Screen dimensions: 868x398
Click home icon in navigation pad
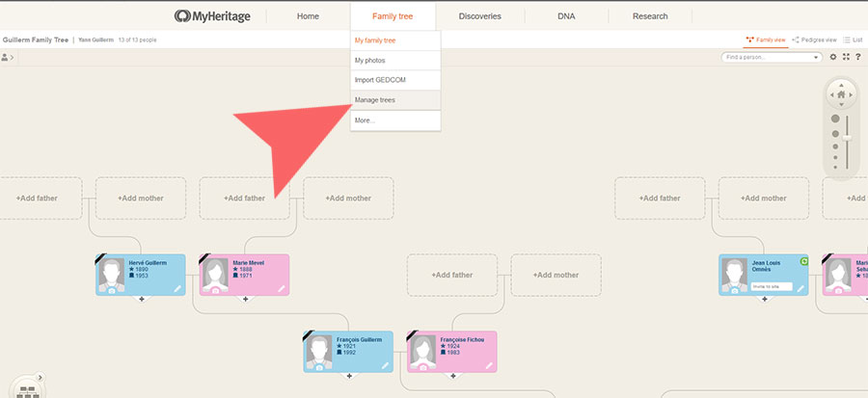point(841,94)
